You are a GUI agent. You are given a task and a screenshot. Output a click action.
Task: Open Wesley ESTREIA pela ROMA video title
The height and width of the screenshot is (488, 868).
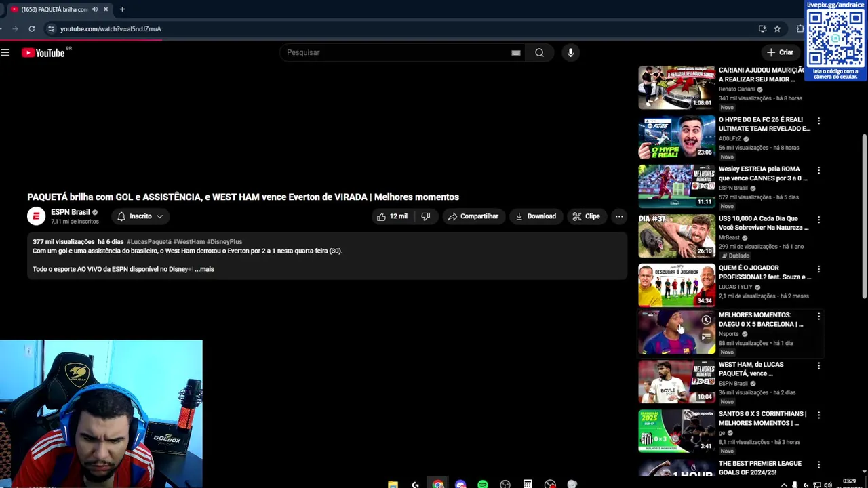763,174
